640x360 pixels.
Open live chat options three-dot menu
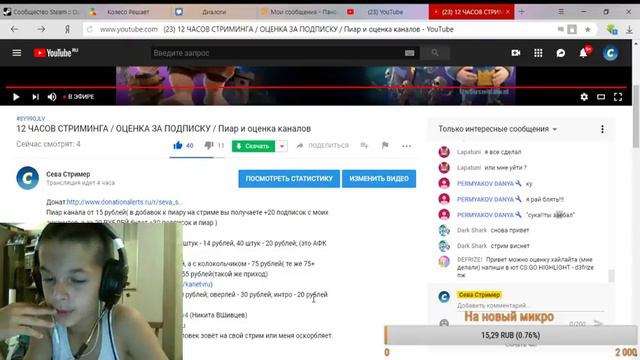pos(602,129)
